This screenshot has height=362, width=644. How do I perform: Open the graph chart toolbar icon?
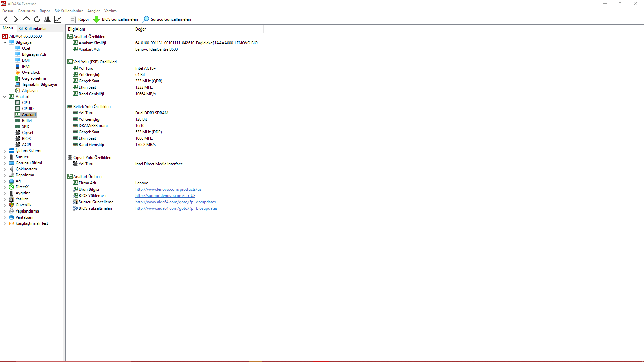tap(58, 19)
